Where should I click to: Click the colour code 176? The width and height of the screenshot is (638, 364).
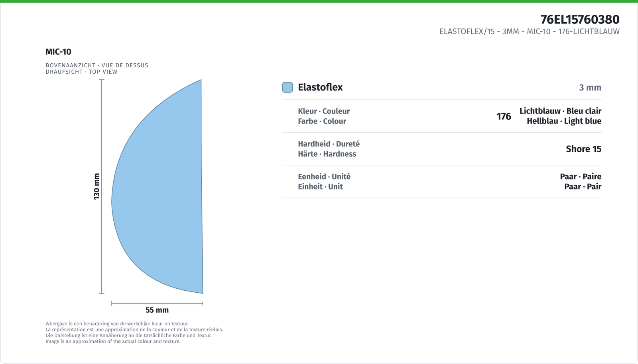[x=504, y=116]
